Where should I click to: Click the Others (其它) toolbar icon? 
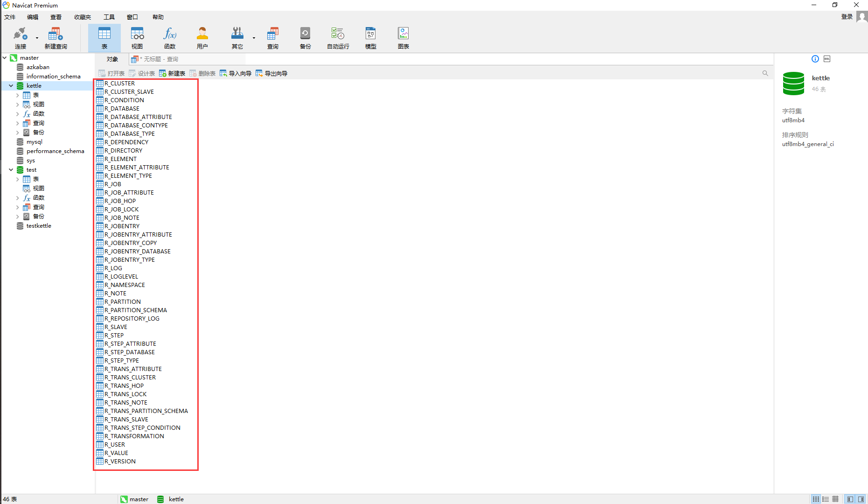click(237, 38)
